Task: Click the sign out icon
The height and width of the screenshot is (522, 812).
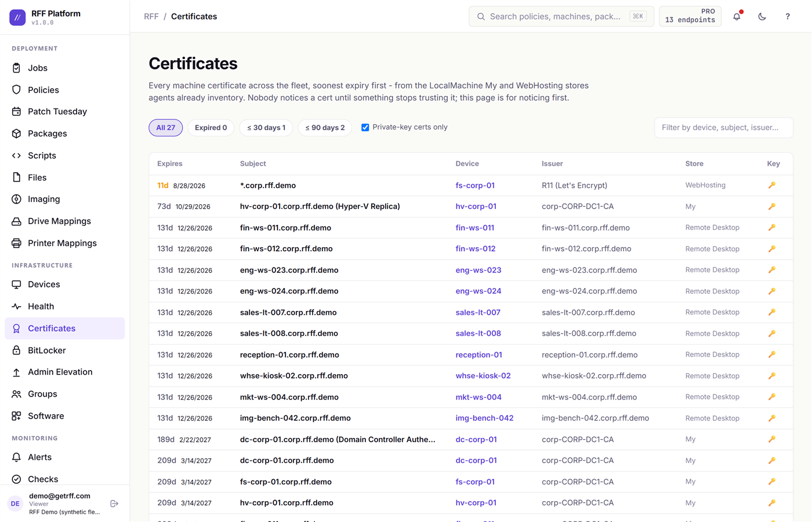Action: 114,503
